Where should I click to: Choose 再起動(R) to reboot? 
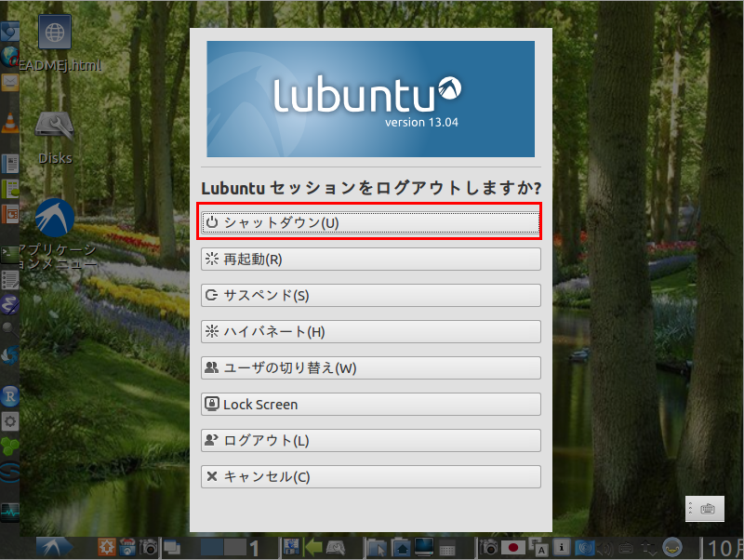coord(370,260)
